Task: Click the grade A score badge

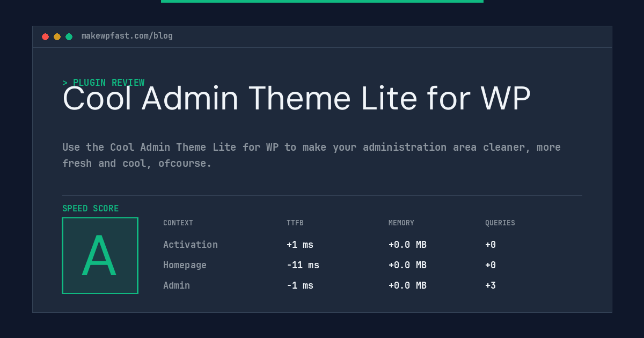Action: (x=100, y=255)
